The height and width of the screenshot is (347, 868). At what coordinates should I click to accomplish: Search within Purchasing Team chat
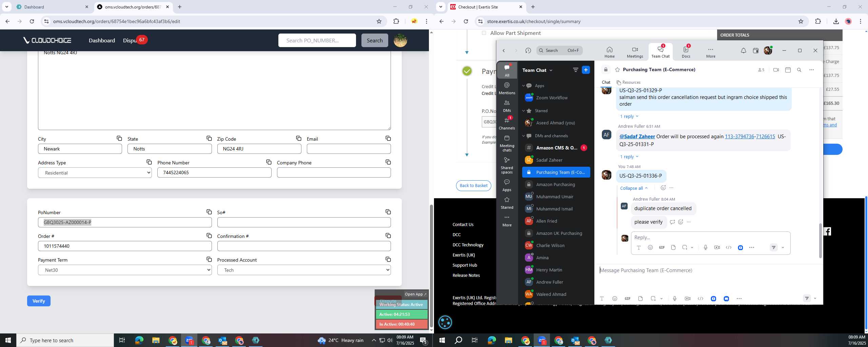[799, 70]
